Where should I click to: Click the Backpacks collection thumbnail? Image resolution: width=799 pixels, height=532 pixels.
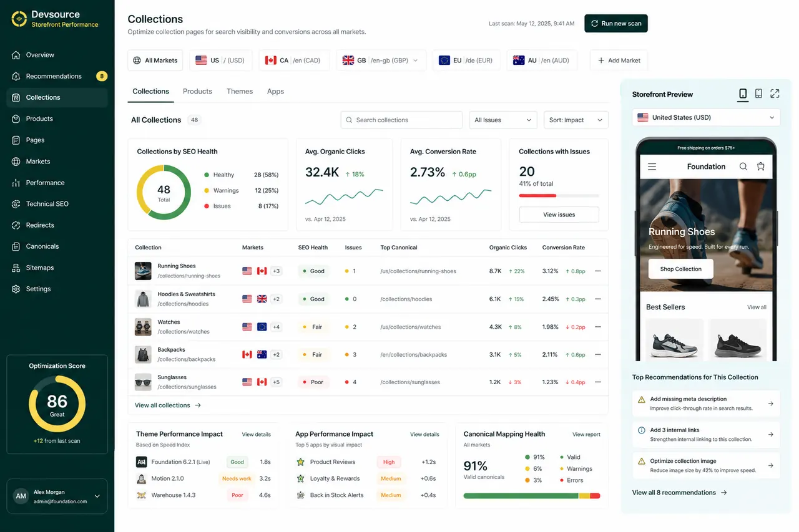tap(143, 354)
